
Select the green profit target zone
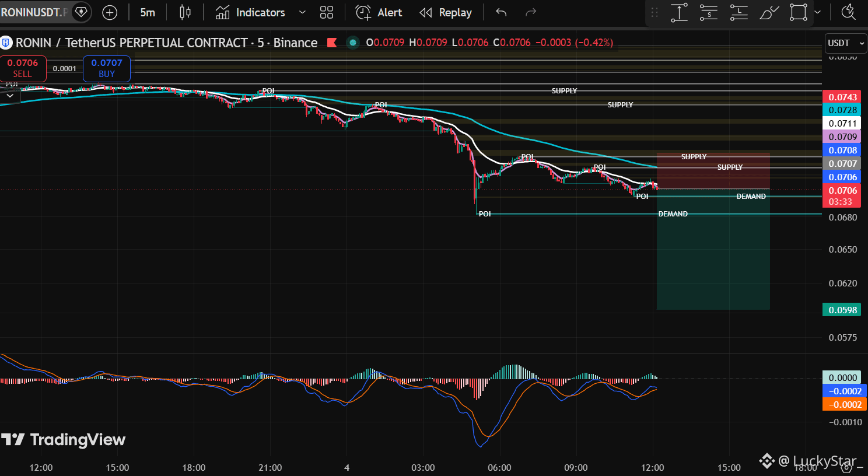(713, 249)
